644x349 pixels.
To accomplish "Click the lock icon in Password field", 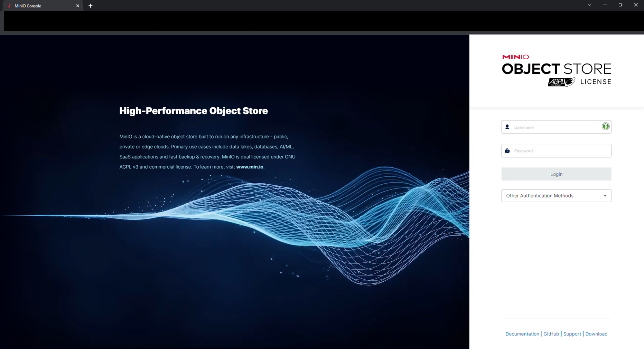I will pos(507,150).
